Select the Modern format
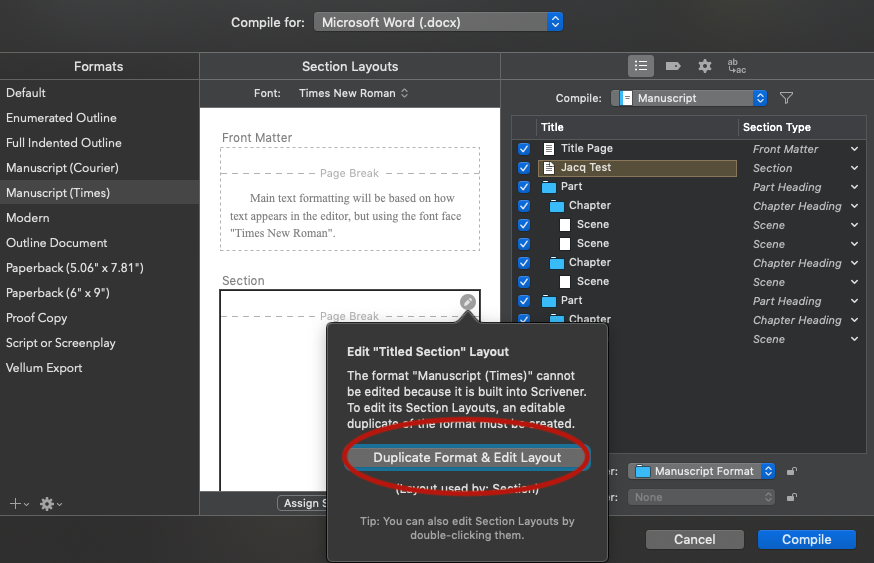The width and height of the screenshot is (874, 563). [x=99, y=218]
